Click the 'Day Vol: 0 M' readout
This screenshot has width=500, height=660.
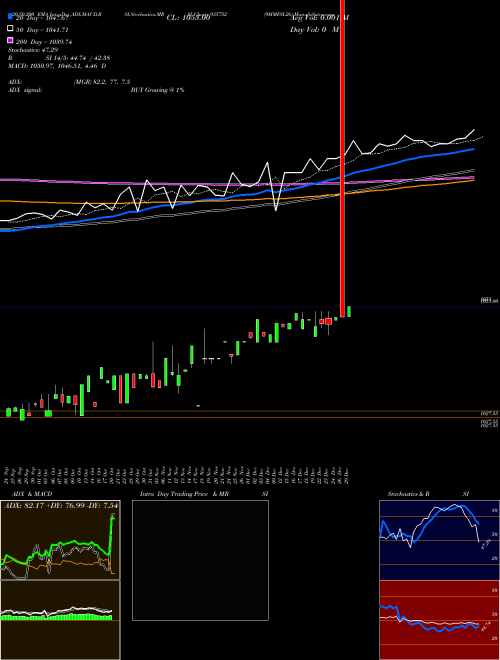(x=314, y=29)
